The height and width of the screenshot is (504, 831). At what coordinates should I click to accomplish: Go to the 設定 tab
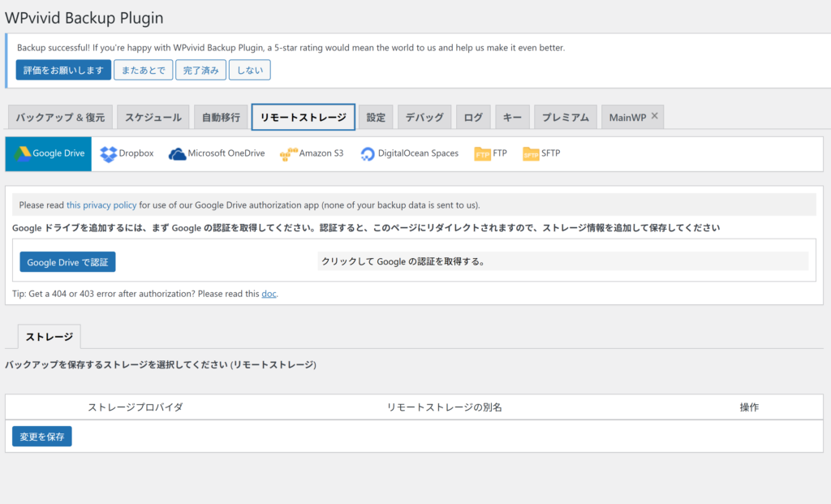pos(376,118)
